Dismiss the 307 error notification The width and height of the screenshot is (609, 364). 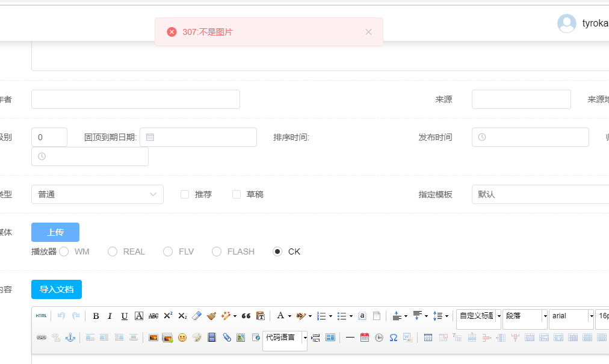click(368, 32)
